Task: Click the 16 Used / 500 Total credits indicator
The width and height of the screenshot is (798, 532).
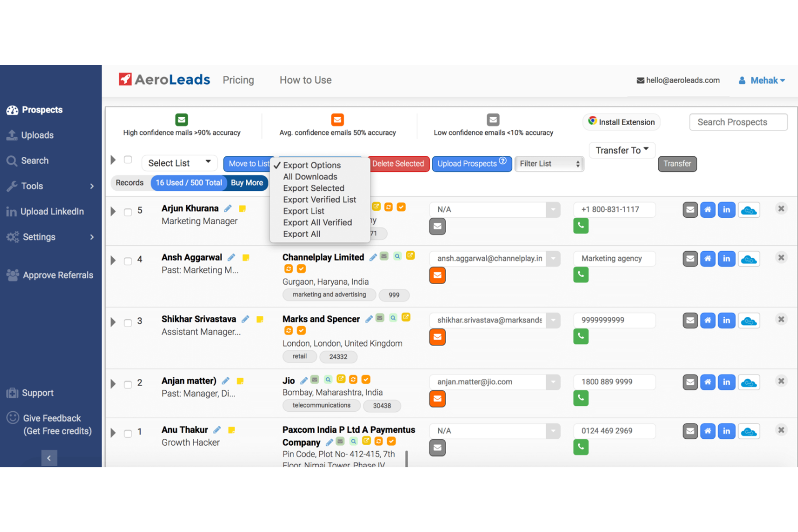Action: point(188,183)
